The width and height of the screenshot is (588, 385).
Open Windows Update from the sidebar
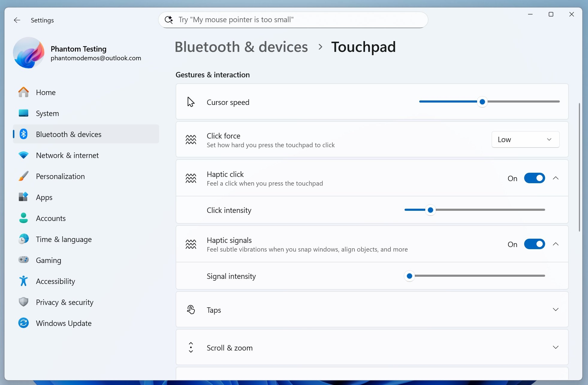[64, 323]
